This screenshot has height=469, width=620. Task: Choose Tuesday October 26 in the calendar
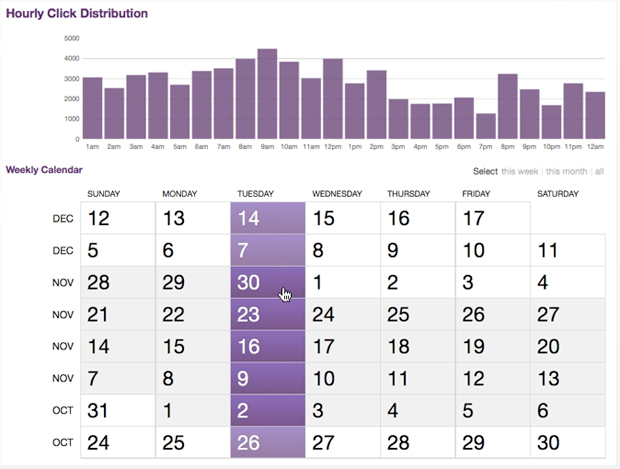[x=267, y=442]
